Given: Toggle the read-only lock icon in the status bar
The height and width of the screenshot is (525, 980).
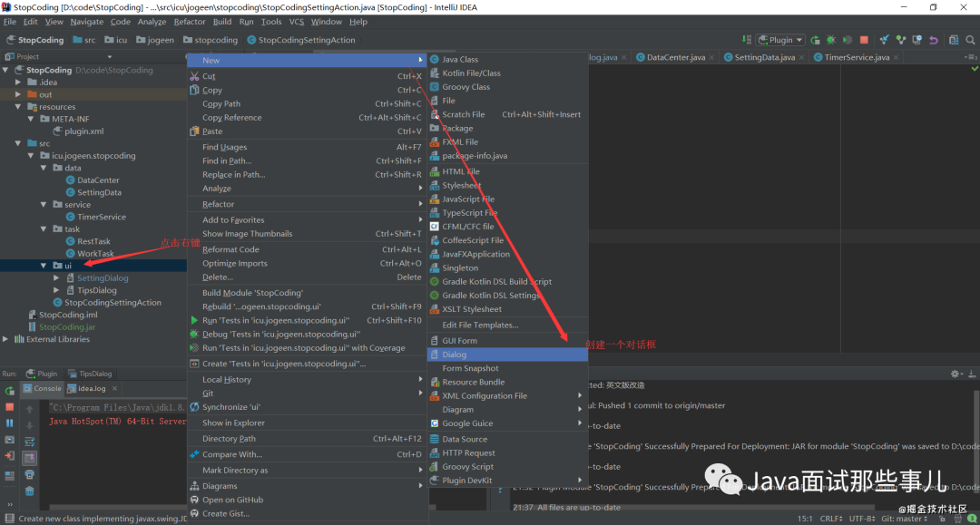Looking at the screenshot, I should (942, 519).
